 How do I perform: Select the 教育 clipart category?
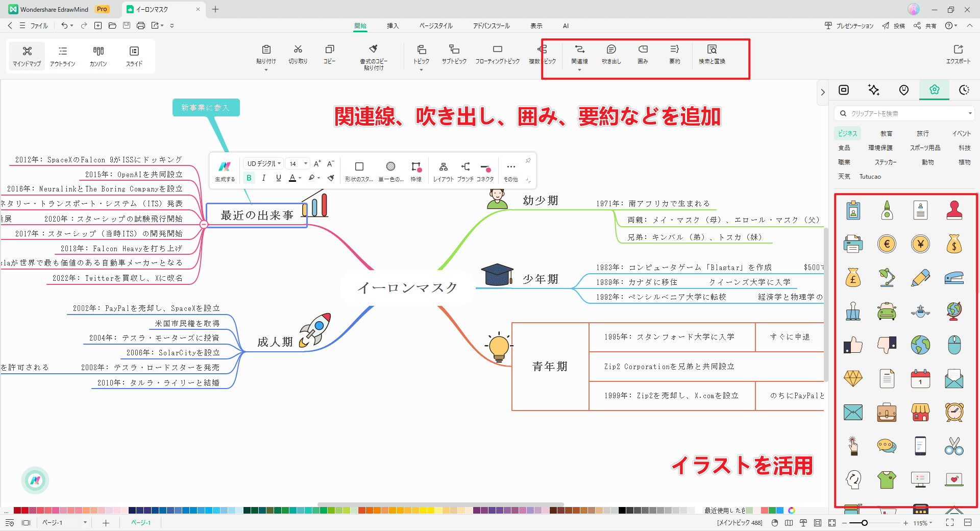tap(886, 133)
